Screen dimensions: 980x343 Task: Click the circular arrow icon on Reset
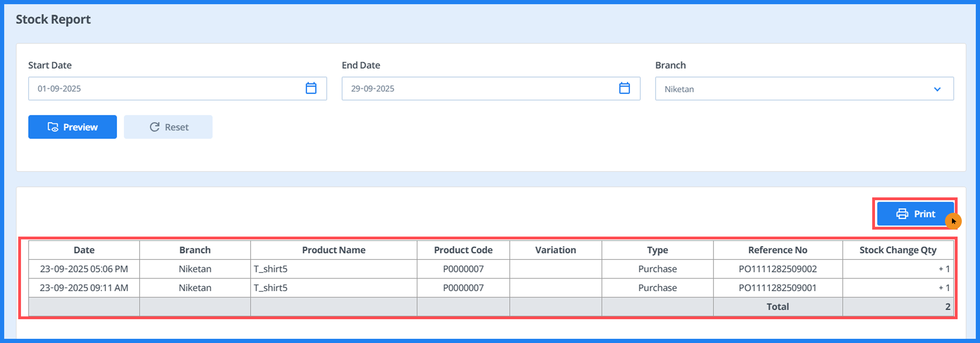pyautogui.click(x=154, y=127)
